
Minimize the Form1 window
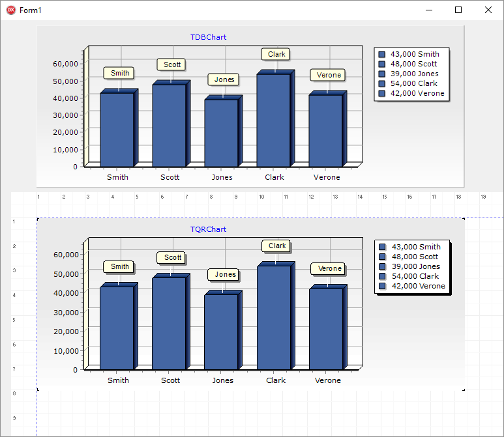(x=429, y=10)
